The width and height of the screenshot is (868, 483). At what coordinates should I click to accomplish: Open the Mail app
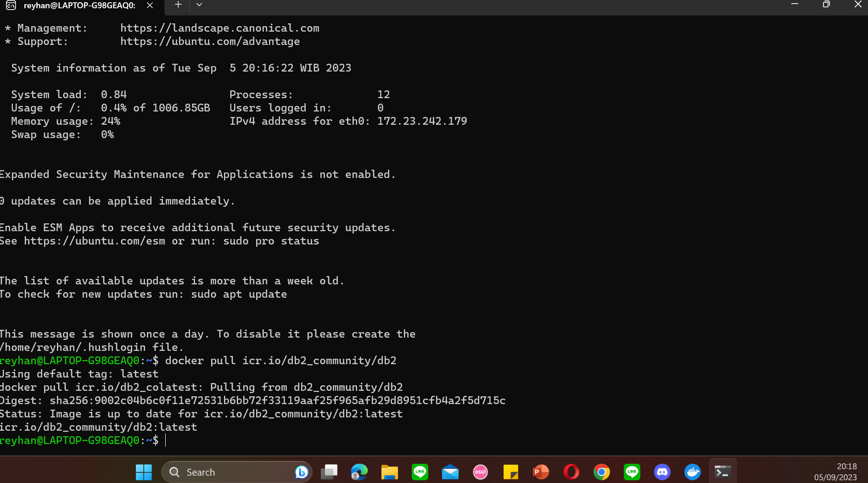pos(450,472)
